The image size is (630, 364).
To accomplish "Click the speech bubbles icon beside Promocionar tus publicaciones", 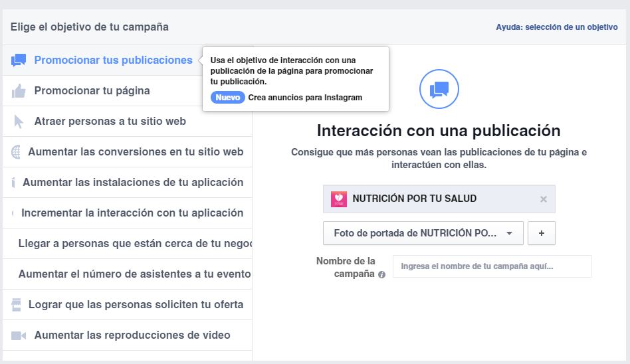I will 19,60.
